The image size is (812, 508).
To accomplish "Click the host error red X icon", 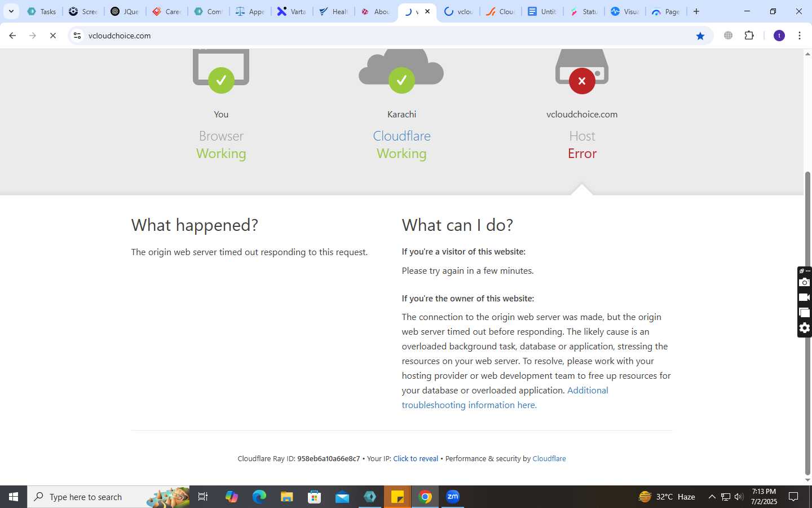I will 582,81.
